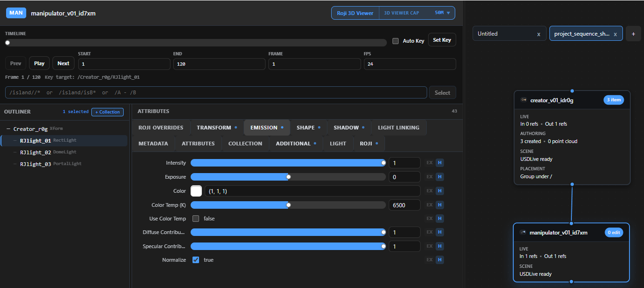The image size is (644, 288).
Task: Click the Select button
Action: (x=442, y=92)
